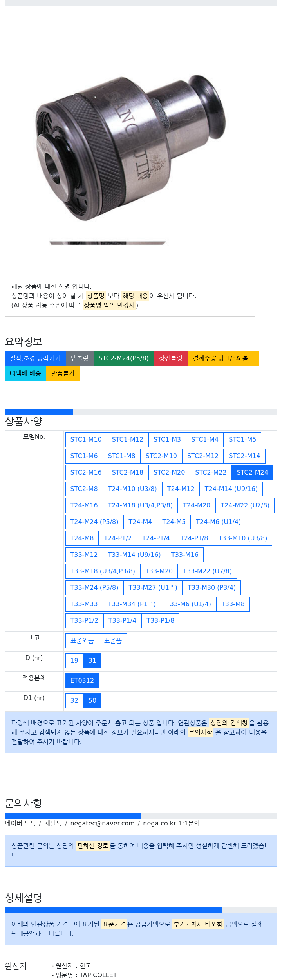
Task: Set D (㎜) to 19
Action: click(74, 660)
